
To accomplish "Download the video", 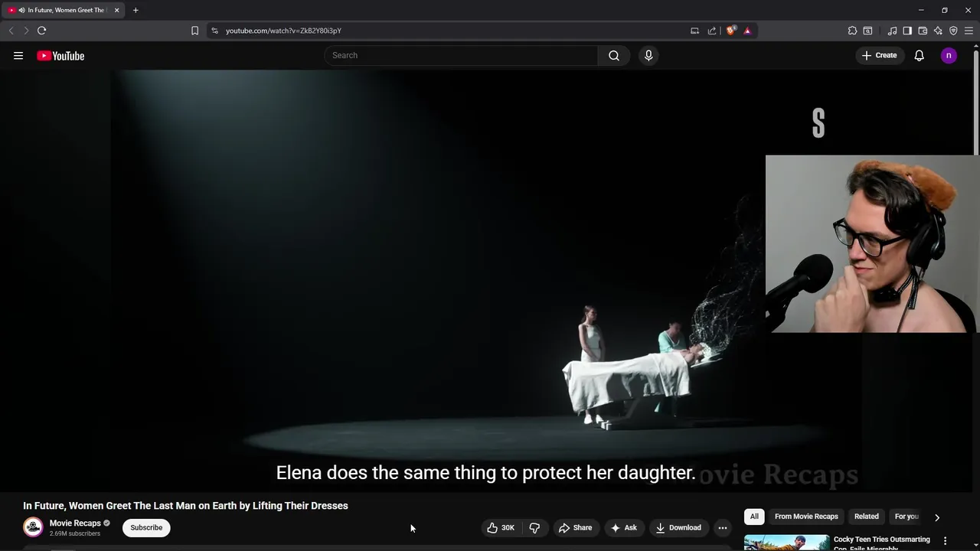I will pos(678,527).
